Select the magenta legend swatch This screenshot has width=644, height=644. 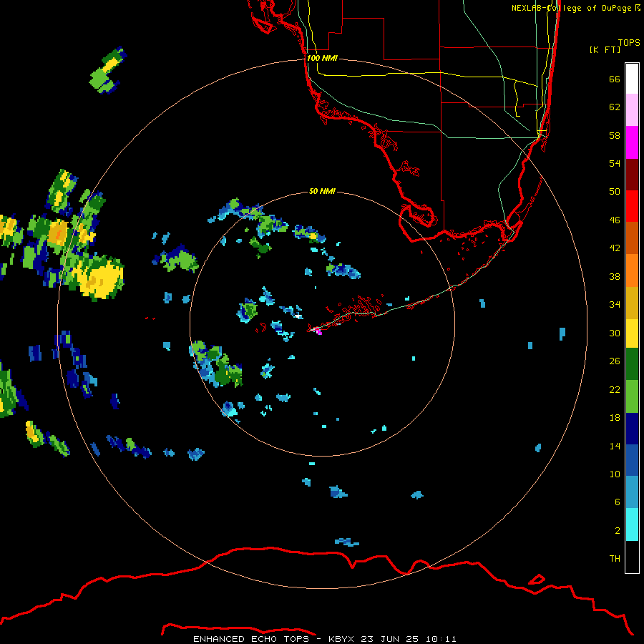(632, 142)
